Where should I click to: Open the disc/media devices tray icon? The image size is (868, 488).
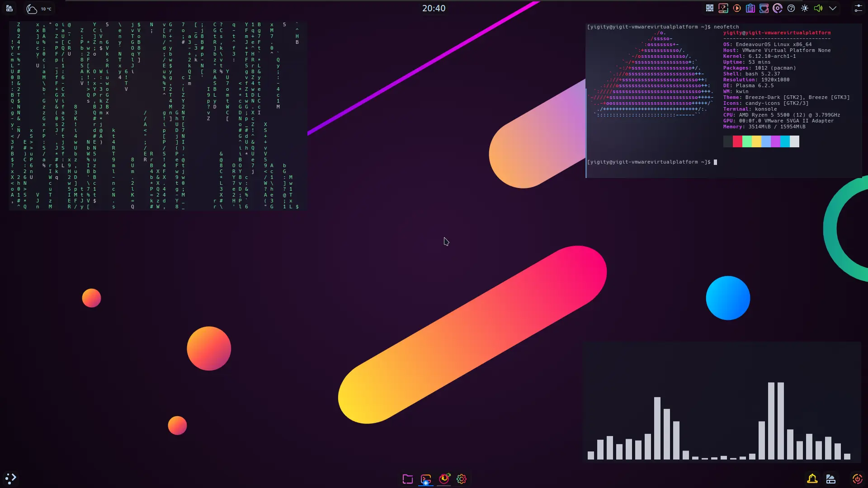[x=778, y=8]
